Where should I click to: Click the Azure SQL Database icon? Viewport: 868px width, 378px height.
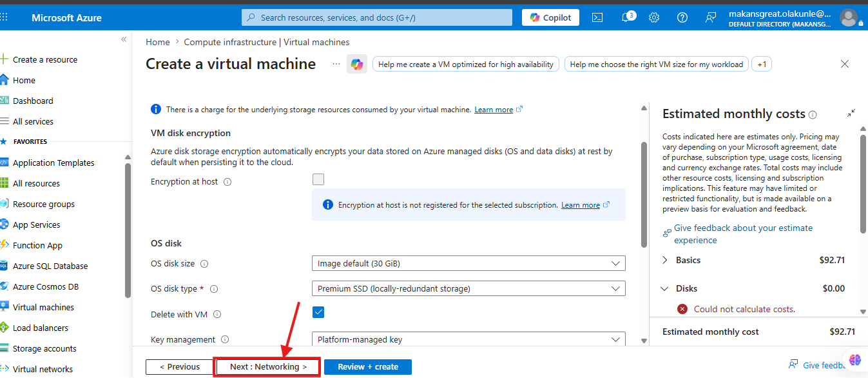5,266
